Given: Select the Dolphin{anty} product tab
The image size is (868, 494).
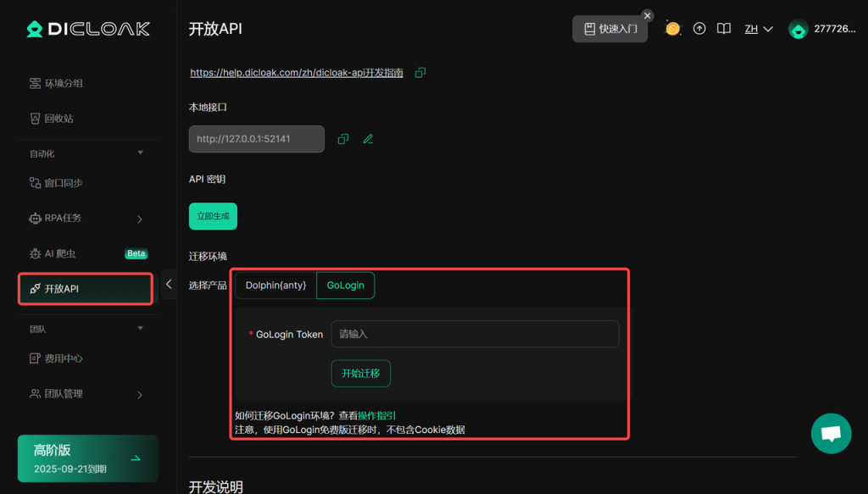Looking at the screenshot, I should (x=275, y=286).
